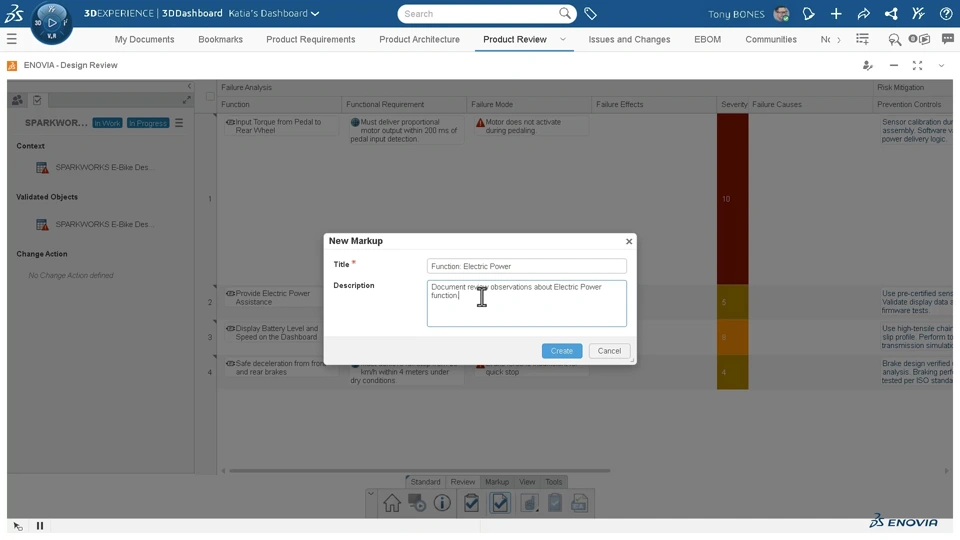The height and width of the screenshot is (540, 960).
Task: Click the user edit icon in widget header
Action: coord(868,66)
